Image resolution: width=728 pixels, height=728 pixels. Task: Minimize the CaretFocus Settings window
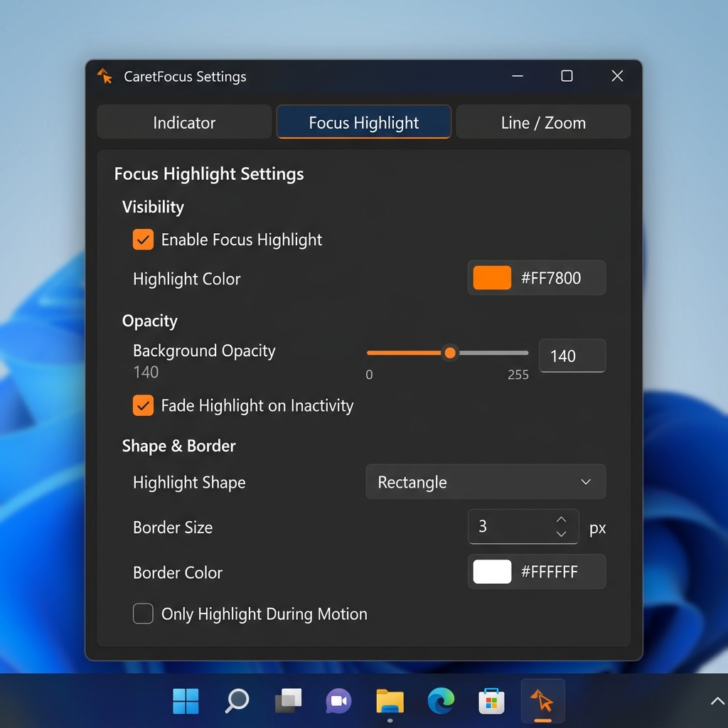[518, 75]
